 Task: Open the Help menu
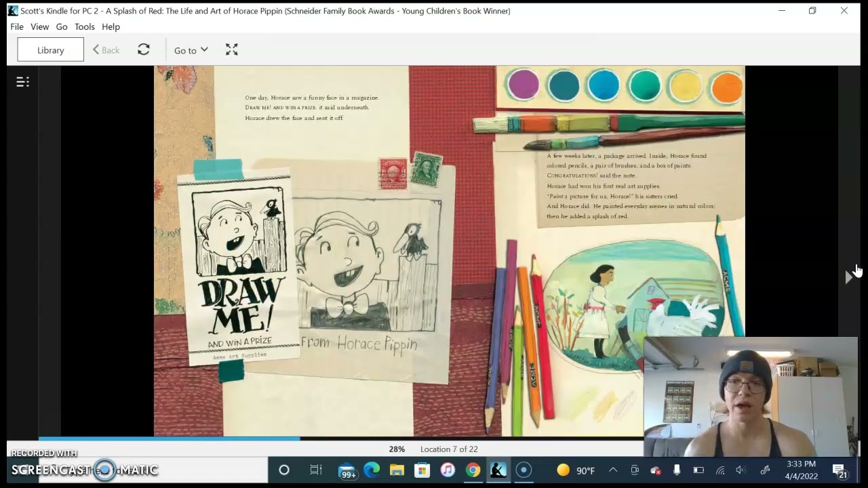pyautogui.click(x=111, y=26)
